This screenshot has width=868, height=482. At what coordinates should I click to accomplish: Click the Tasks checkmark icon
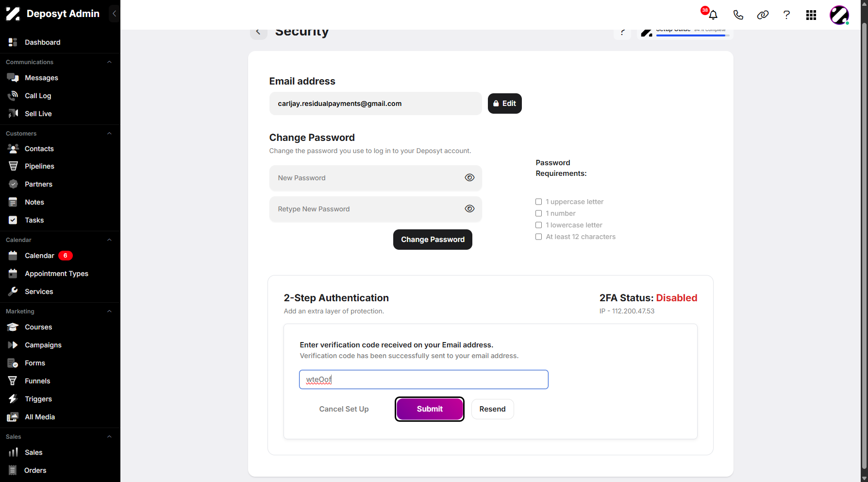click(13, 220)
